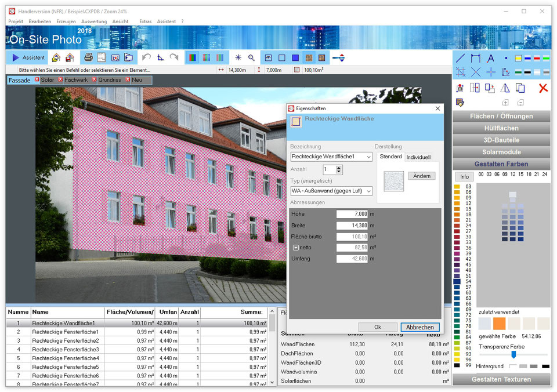Click the Ändern button
The image size is (557, 392).
421,176
